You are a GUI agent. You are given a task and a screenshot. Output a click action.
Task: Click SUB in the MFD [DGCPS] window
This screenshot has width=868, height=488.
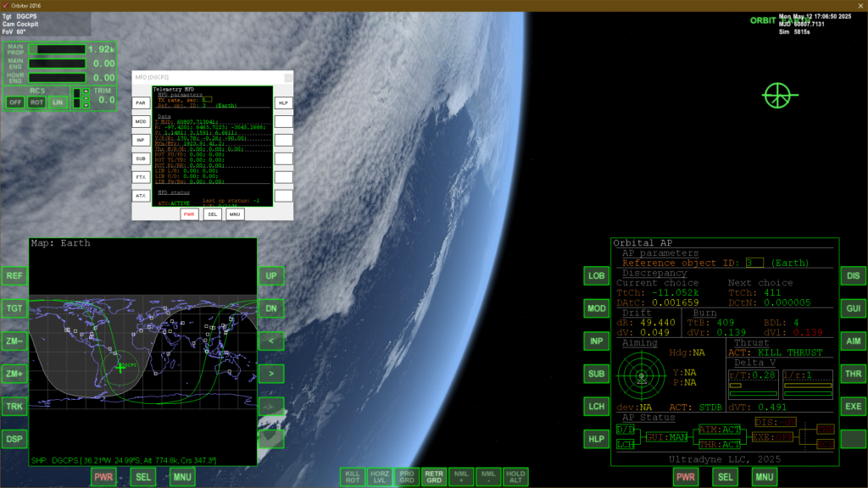(142, 158)
